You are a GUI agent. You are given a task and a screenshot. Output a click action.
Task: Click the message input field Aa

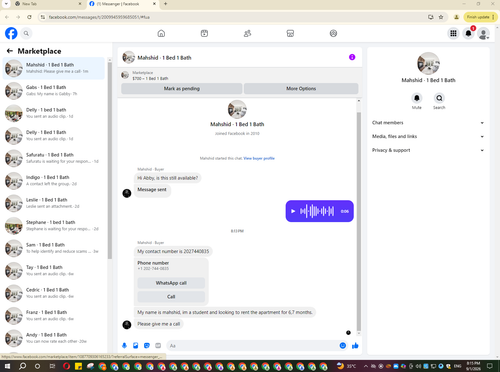tap(252, 346)
